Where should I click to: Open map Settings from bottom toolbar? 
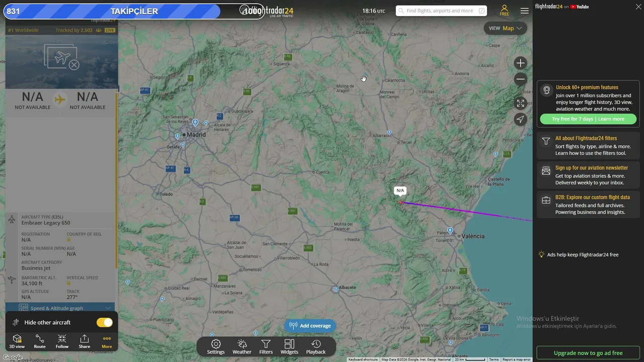[216, 346]
